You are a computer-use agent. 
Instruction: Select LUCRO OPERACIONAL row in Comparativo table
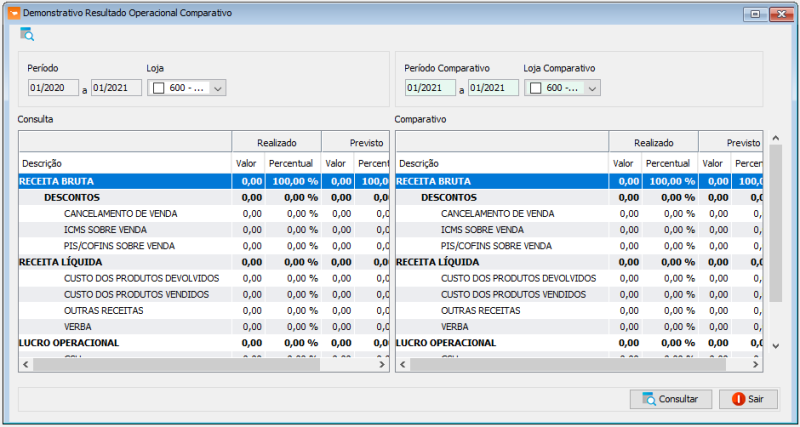(x=579, y=343)
